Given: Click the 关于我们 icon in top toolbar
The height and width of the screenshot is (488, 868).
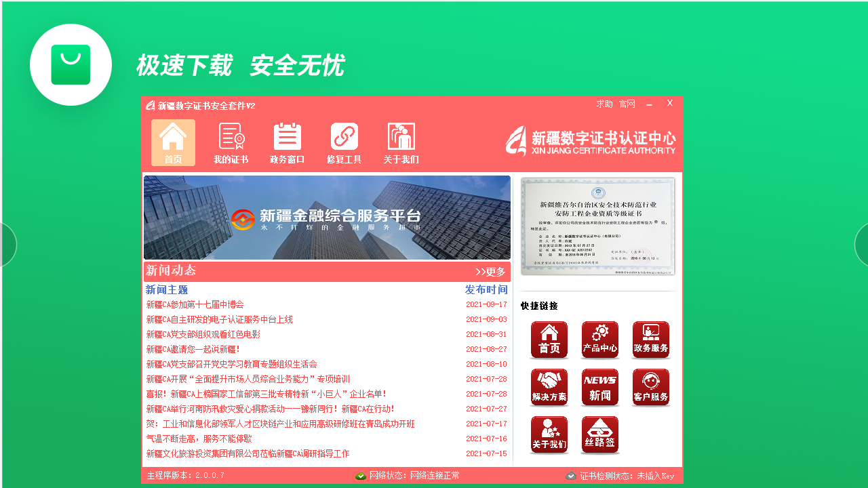Looking at the screenshot, I should 401,142.
